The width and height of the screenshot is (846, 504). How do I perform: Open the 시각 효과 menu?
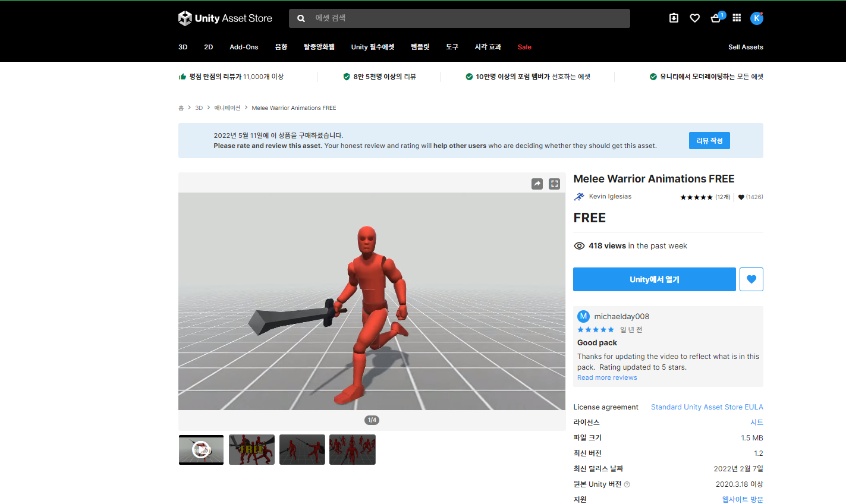click(488, 47)
